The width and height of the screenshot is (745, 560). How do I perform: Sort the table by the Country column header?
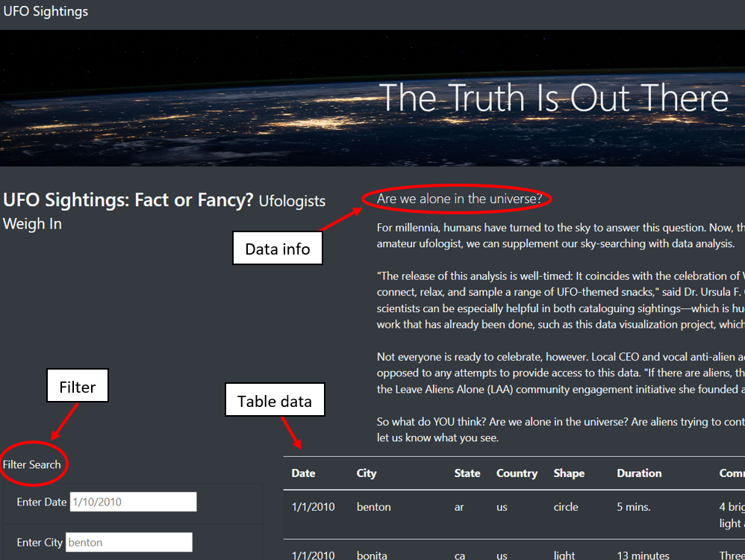[x=517, y=473]
